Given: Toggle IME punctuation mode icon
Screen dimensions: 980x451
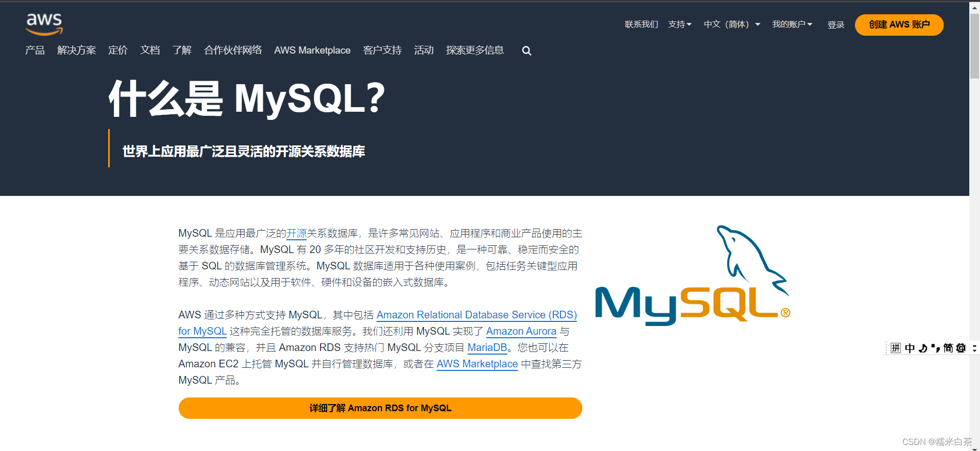Looking at the screenshot, I should click(x=936, y=348).
